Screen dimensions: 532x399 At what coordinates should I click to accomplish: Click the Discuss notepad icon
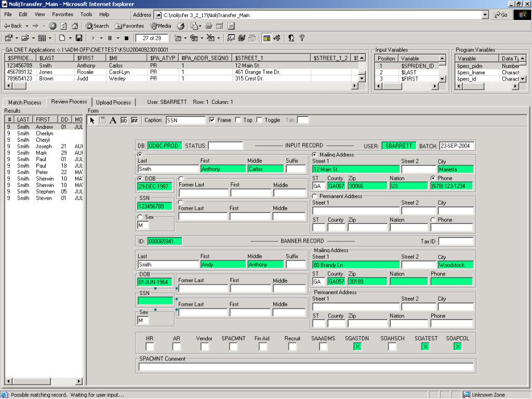[x=231, y=26]
